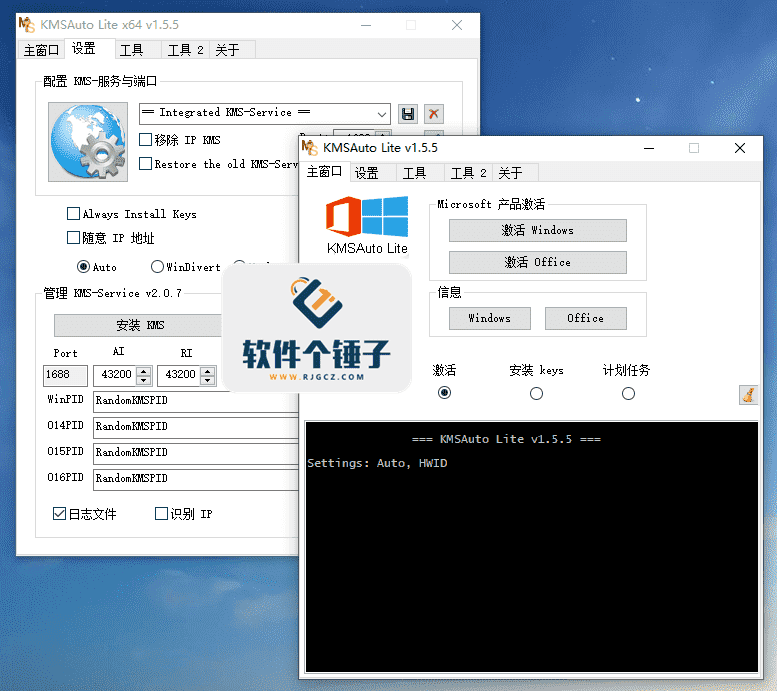Image resolution: width=777 pixels, height=691 pixels.
Task: Click the Port field showing 1688
Action: [65, 375]
